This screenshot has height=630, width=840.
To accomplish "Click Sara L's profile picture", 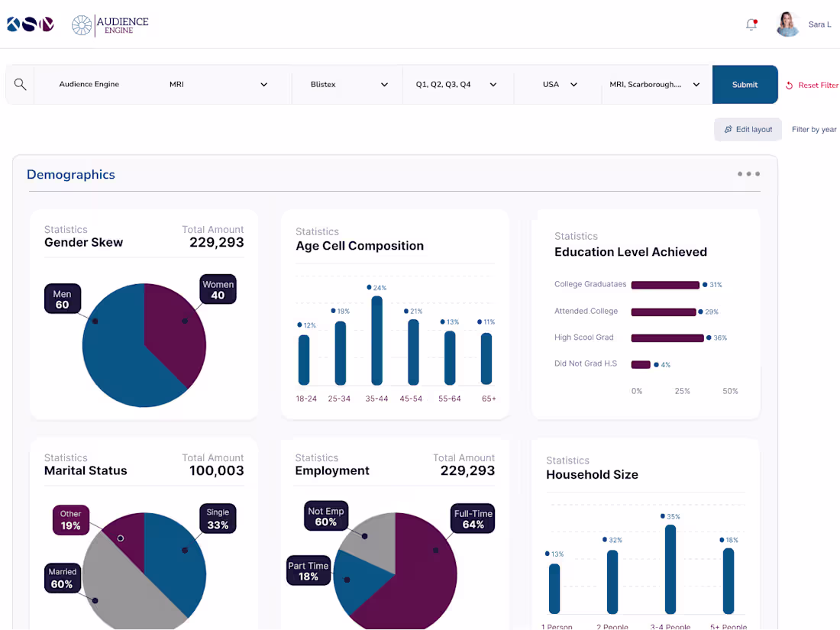I will point(787,24).
